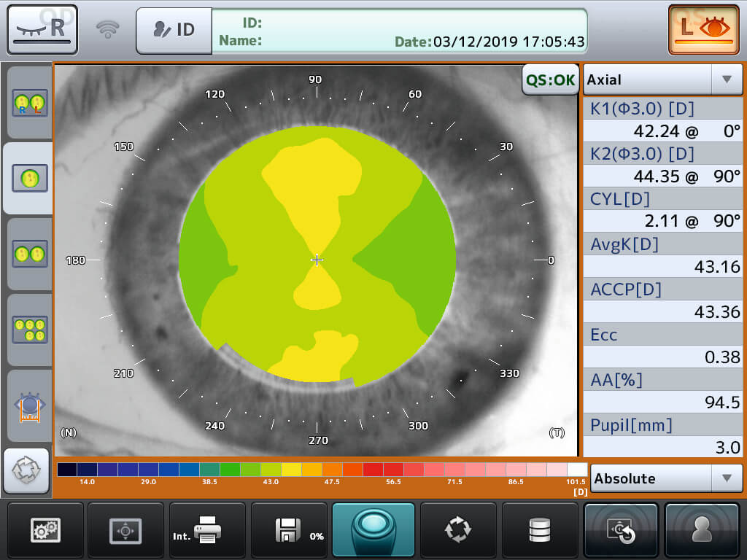Open the settings gear in the bottom toolbar

pyautogui.click(x=45, y=530)
